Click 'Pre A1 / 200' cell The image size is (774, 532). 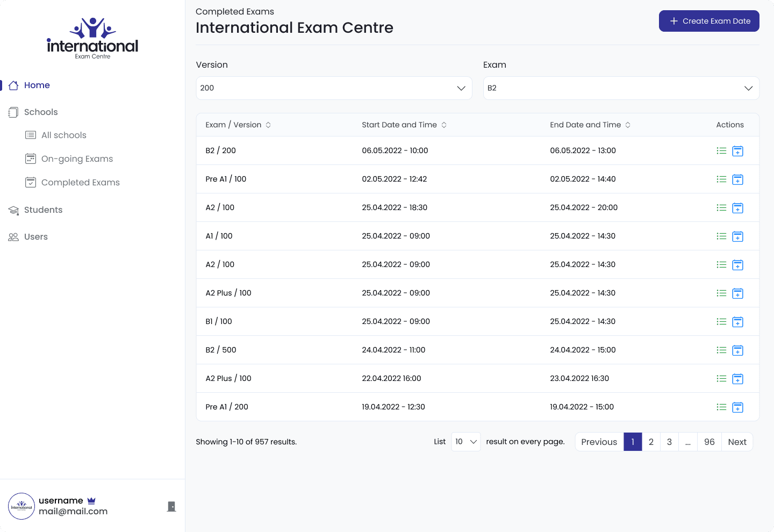coord(227,407)
